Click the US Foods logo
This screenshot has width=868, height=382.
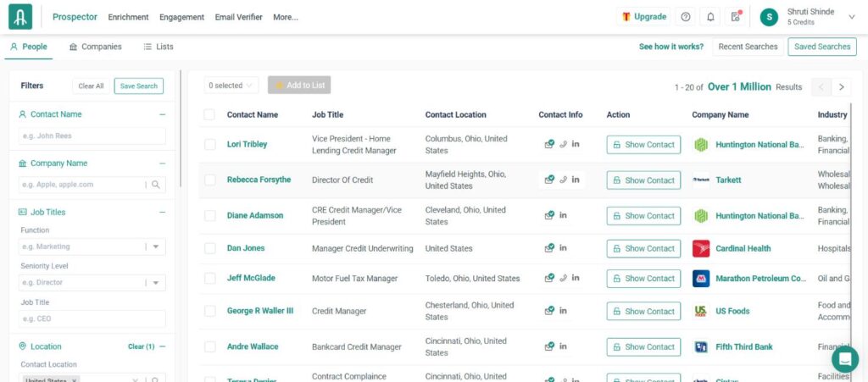click(x=701, y=311)
